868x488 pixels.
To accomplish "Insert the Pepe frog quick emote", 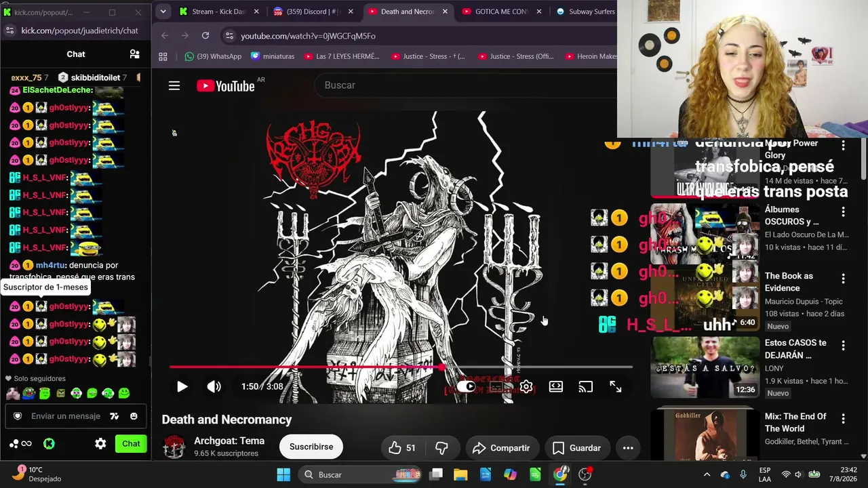I will pyautogui.click(x=28, y=393).
